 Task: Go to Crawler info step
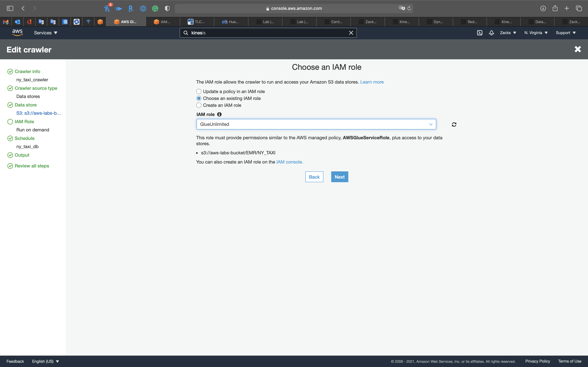tap(27, 71)
